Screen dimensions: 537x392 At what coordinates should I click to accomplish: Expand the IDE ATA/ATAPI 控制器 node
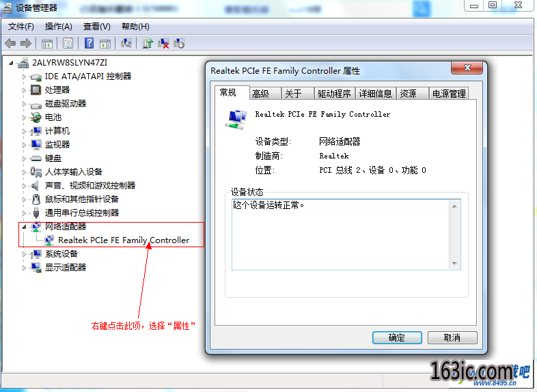(24, 76)
